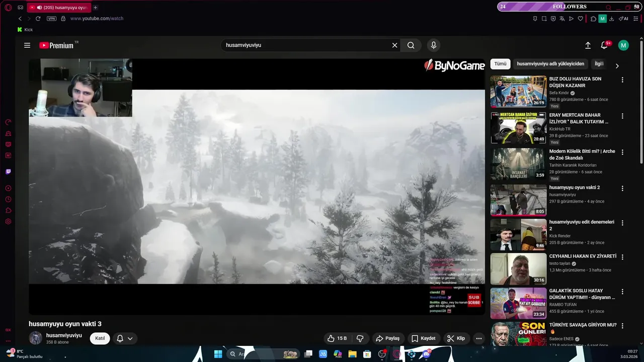Open File Explorer from the taskbar

click(x=352, y=354)
